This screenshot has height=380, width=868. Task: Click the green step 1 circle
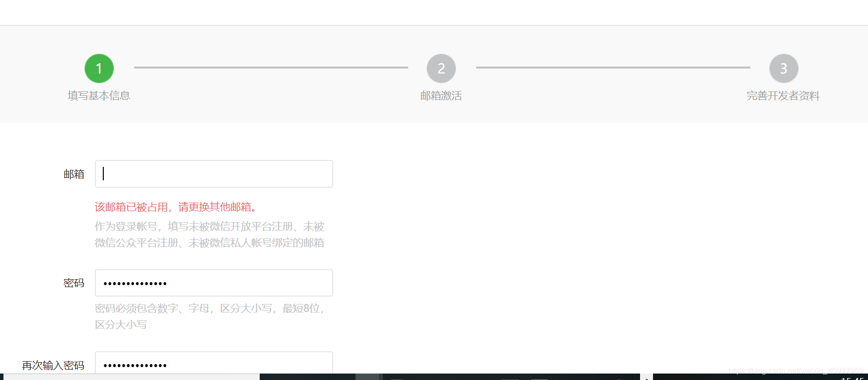click(99, 69)
